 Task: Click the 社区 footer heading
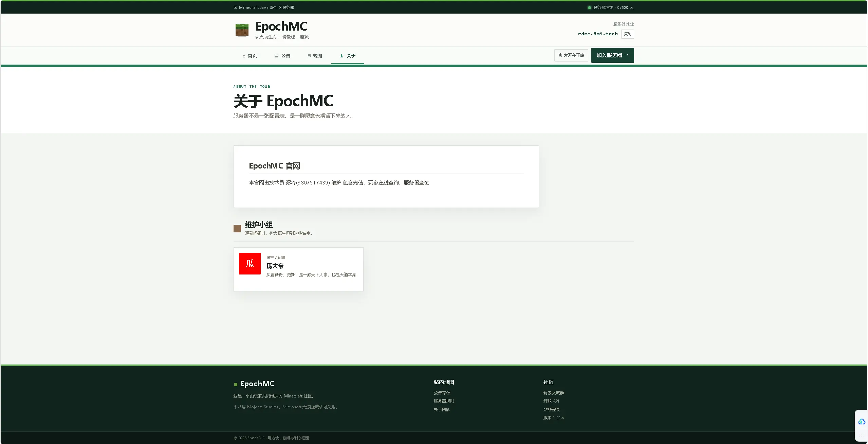coord(549,382)
